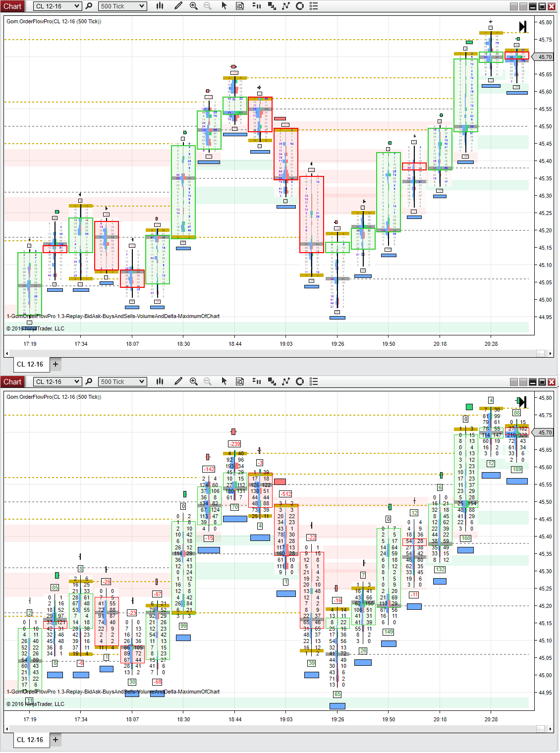Jump to latest bar arrow in top chart
560x753 pixels.
point(523,26)
